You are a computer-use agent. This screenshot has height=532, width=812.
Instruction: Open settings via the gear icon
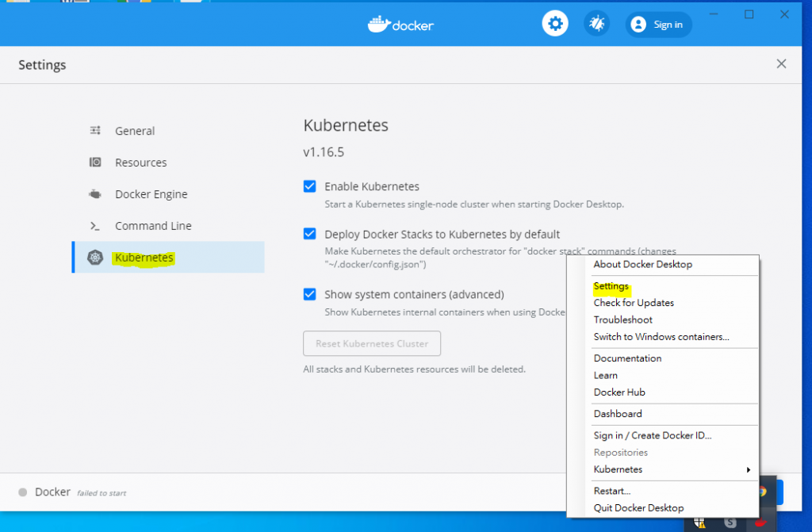[x=555, y=24]
